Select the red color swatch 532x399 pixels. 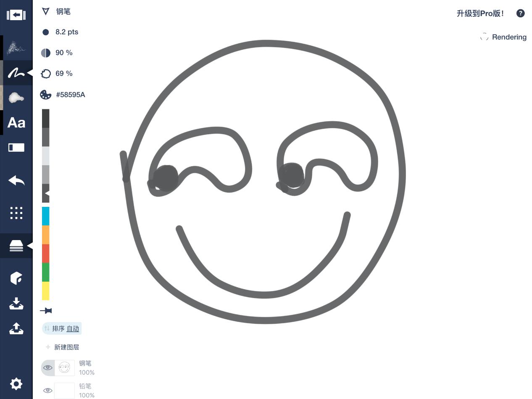(46, 254)
